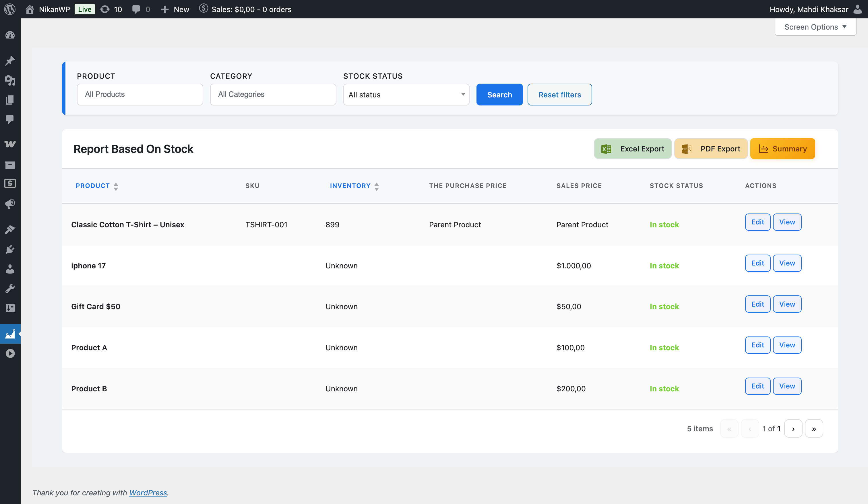Open Plugins via the plug icon

click(x=10, y=249)
